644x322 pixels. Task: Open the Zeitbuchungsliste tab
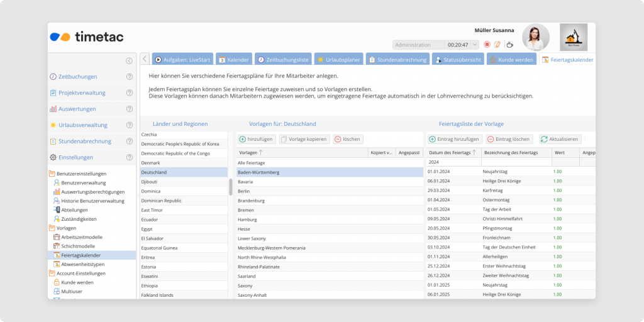click(x=282, y=60)
